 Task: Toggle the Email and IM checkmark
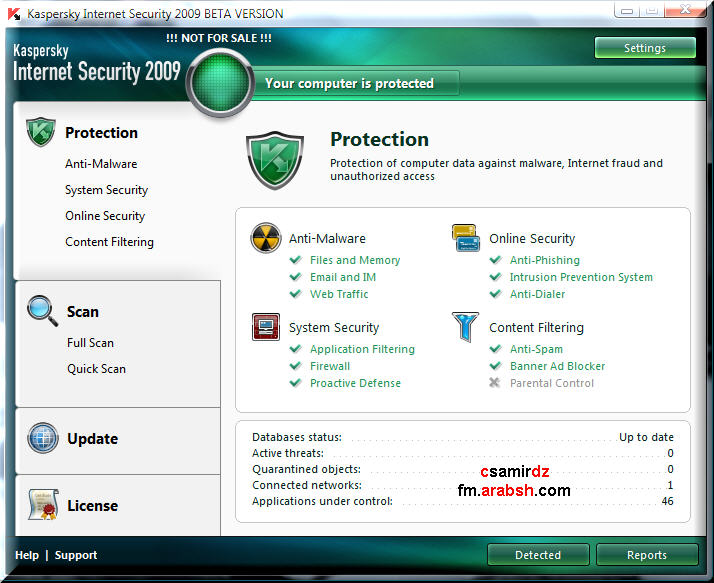click(x=296, y=277)
